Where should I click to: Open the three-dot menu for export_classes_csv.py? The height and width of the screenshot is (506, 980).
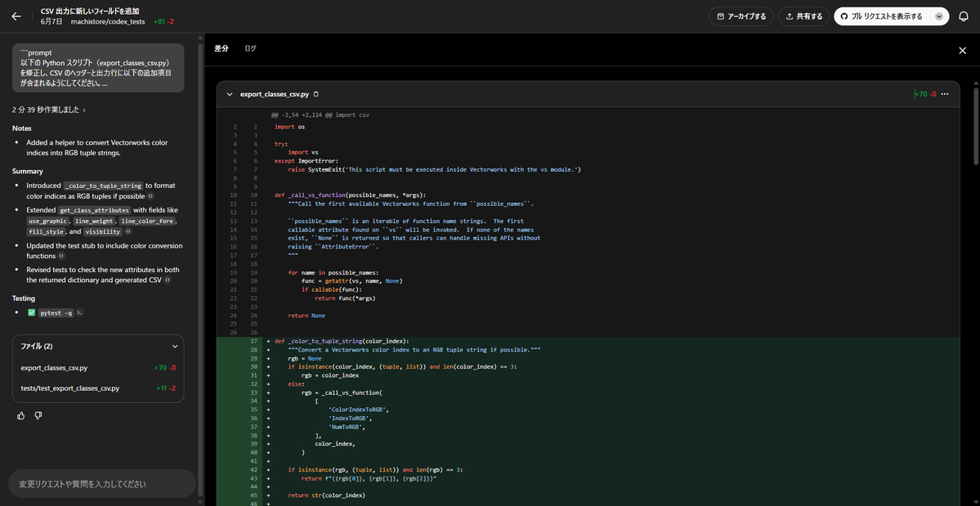(x=945, y=94)
